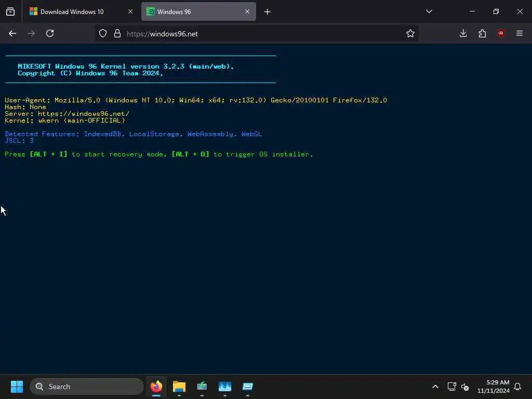Click the Kernel: wkern (main-OFFICIAL) line
The height and width of the screenshot is (399, 532).
pos(65,121)
